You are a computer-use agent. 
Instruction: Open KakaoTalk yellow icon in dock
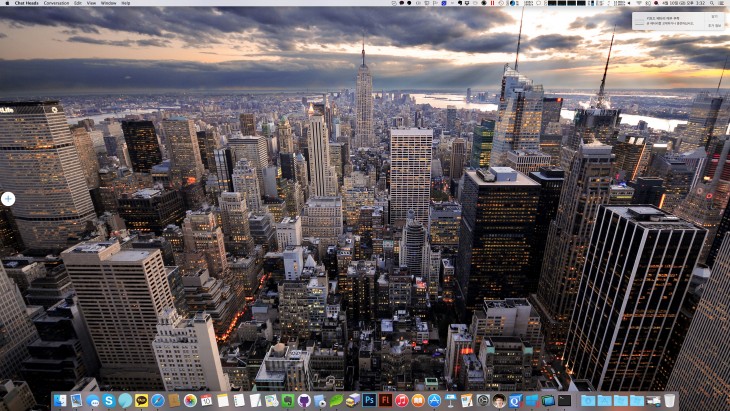click(142, 401)
